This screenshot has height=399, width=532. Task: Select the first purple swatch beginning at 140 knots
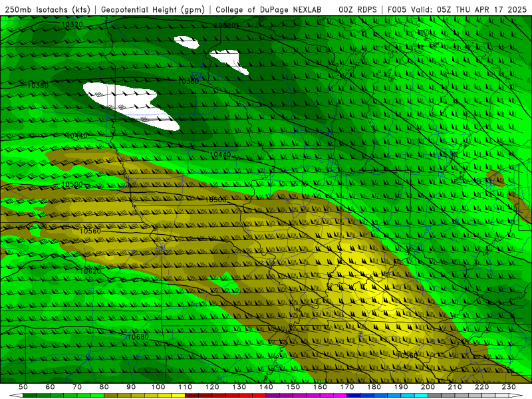[273, 396]
